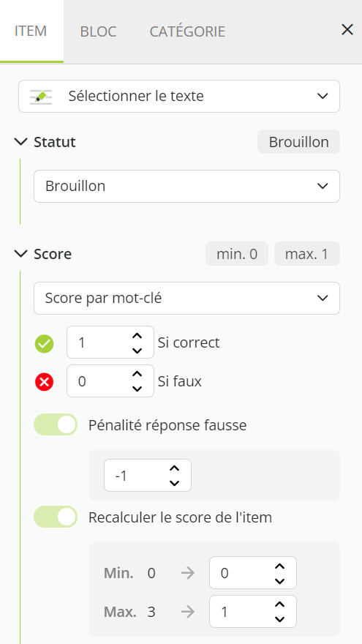The height and width of the screenshot is (644, 362).
Task: Switch to the BLOC tab
Action: tap(99, 31)
